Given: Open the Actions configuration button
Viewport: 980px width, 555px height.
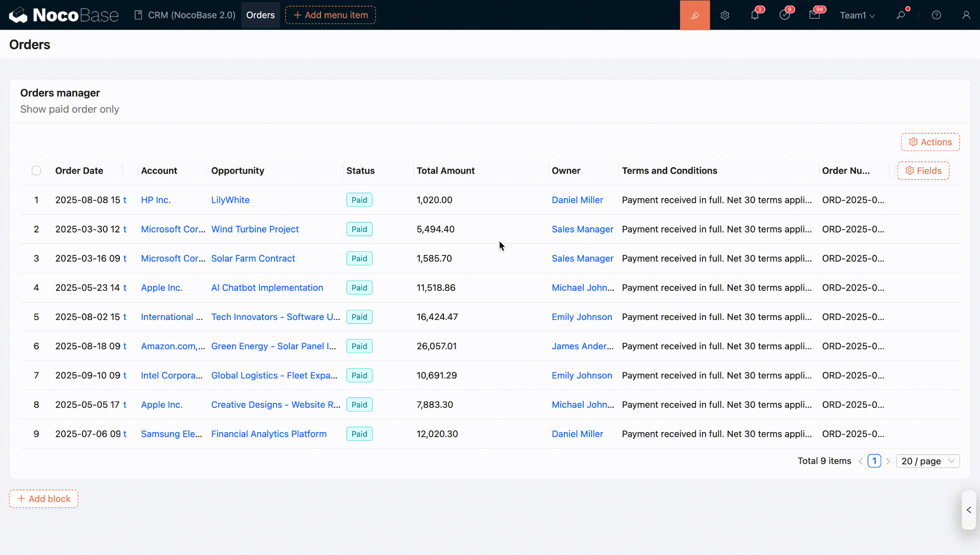Looking at the screenshot, I should 930,142.
